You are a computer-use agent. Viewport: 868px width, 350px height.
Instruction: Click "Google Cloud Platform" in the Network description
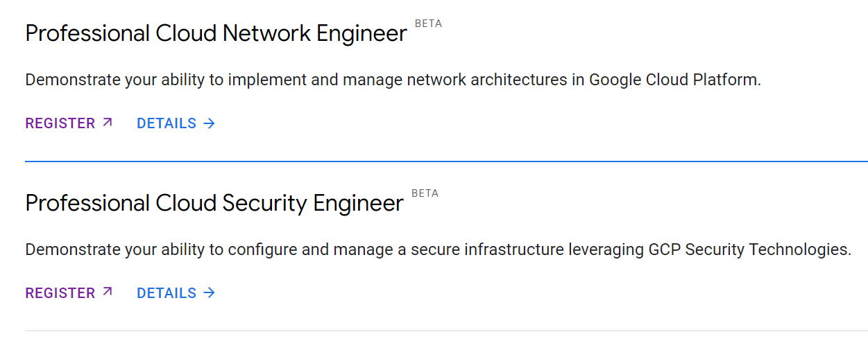point(674,80)
